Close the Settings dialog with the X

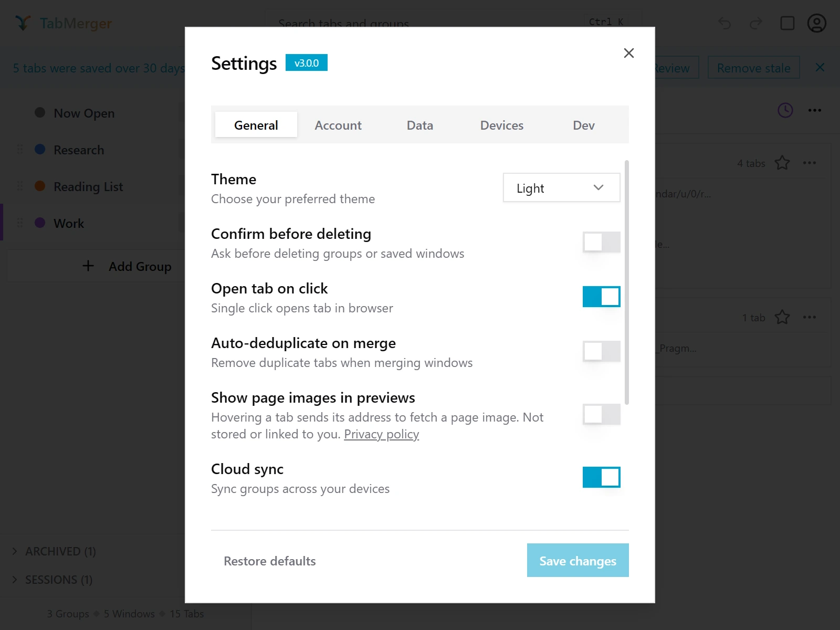click(628, 53)
